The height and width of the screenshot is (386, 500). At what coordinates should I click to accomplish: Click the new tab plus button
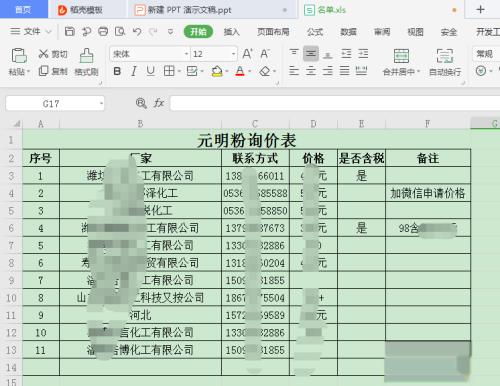click(480, 10)
